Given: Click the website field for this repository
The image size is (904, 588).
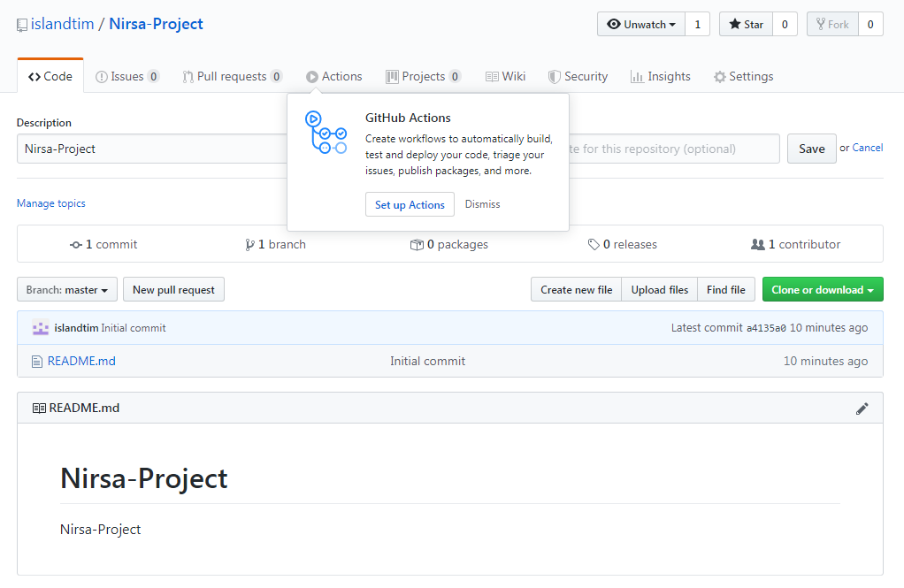Looking at the screenshot, I should (x=674, y=149).
